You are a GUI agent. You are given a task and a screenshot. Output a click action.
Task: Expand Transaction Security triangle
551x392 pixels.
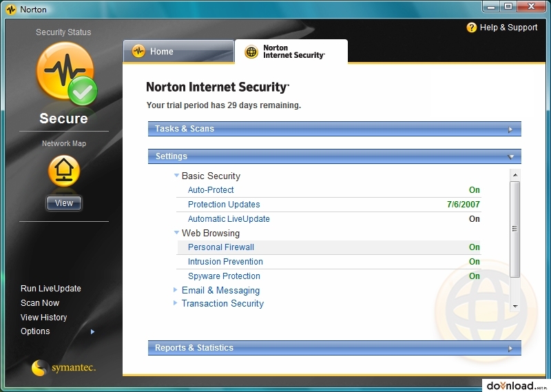click(x=176, y=302)
